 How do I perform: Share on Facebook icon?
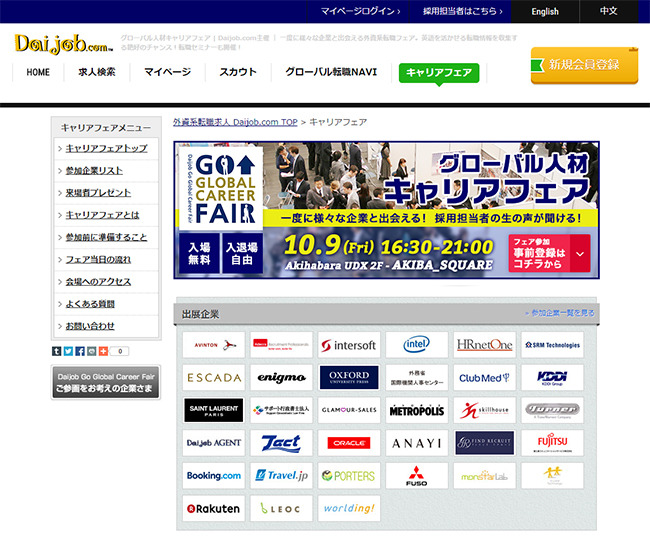click(x=80, y=351)
